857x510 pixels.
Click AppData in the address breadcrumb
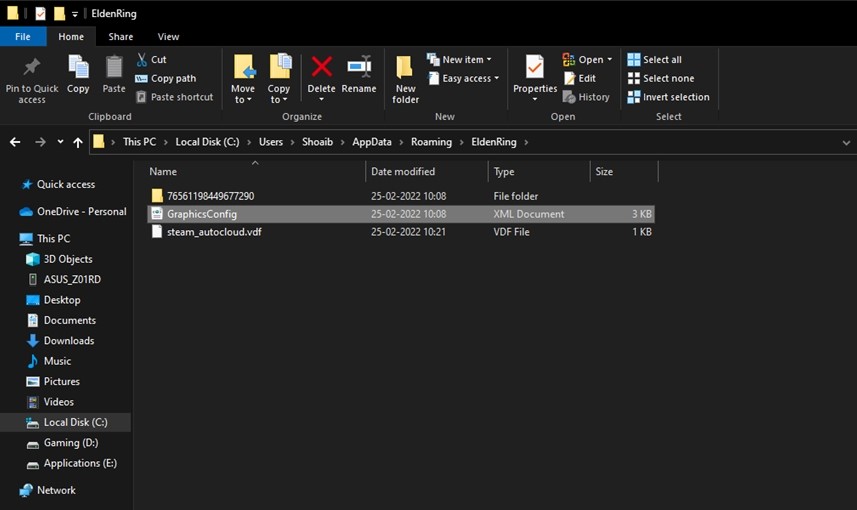[x=372, y=142]
